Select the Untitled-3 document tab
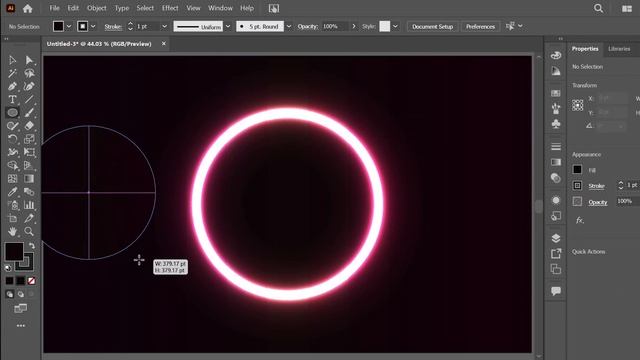Viewport: 640px width, 360px height. pyautogui.click(x=99, y=44)
